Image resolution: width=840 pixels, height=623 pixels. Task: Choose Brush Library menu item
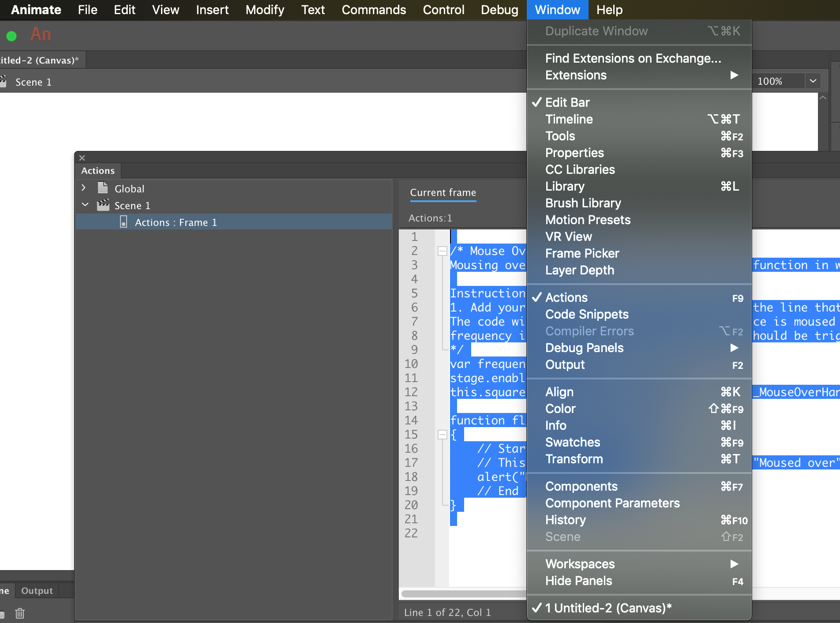639,203
